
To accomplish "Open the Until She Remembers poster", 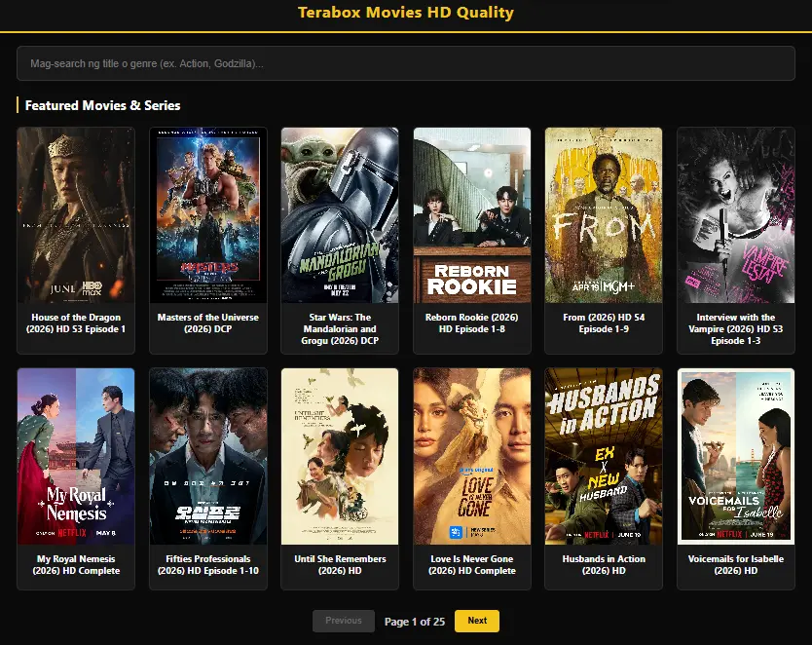I will point(340,456).
